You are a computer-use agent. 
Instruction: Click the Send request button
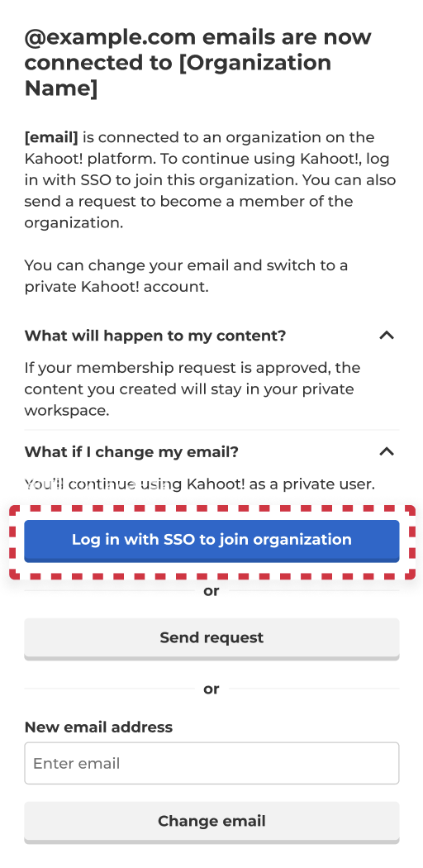[211, 639]
